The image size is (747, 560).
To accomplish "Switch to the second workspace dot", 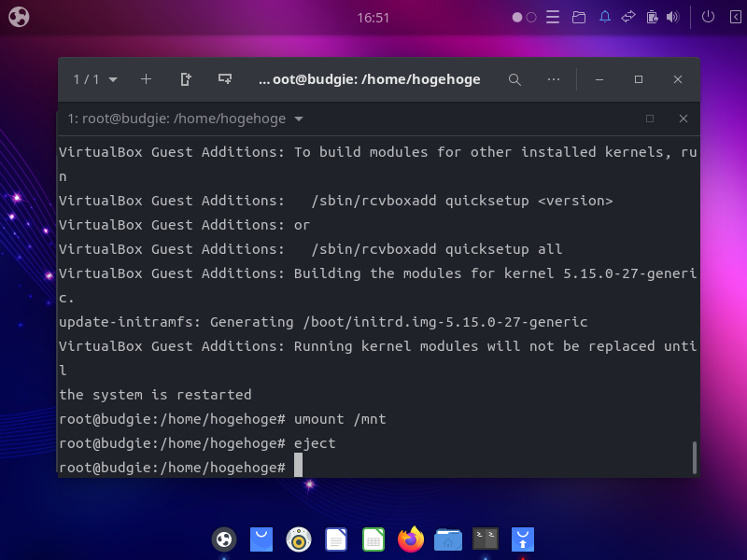I will click(x=531, y=18).
